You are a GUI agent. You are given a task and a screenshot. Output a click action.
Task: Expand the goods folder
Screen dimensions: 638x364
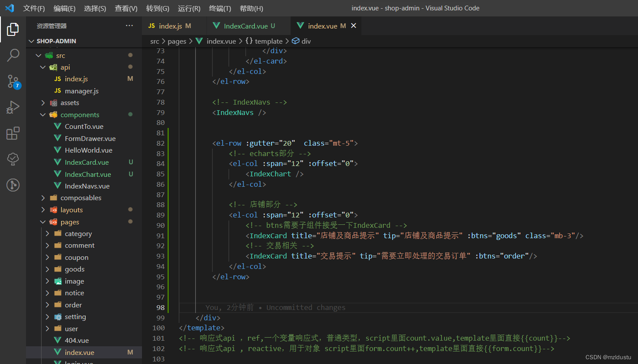pos(47,269)
